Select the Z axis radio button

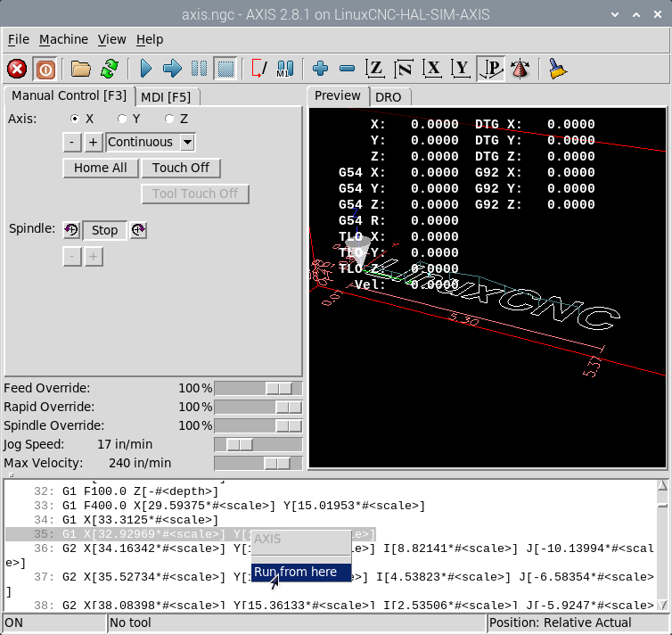pos(170,119)
